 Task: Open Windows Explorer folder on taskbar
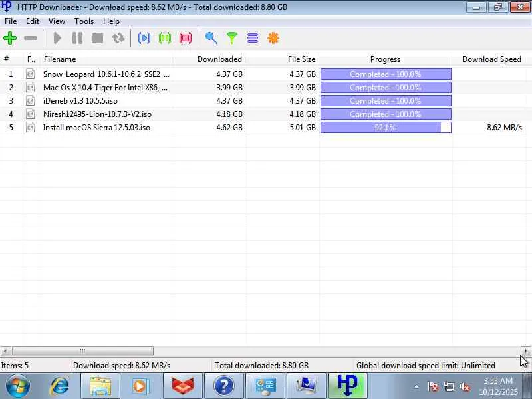tap(100, 386)
